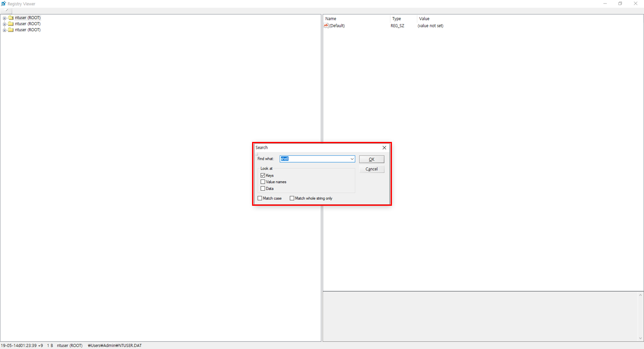Confirm the search with OK
Image resolution: width=644 pixels, height=349 pixels.
[372, 159]
